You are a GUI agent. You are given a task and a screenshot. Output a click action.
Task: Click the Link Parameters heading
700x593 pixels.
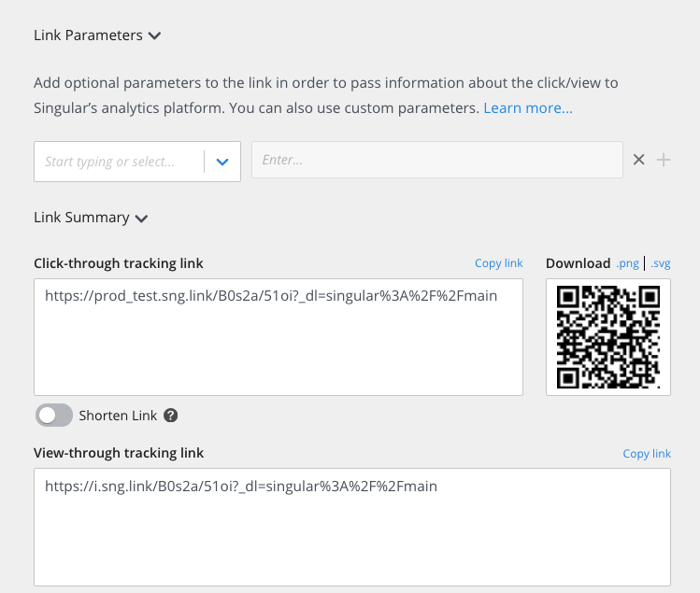click(89, 35)
